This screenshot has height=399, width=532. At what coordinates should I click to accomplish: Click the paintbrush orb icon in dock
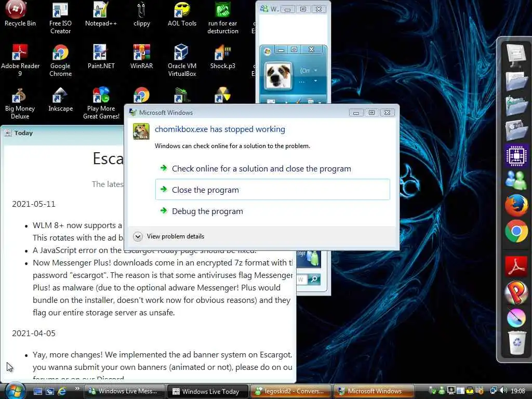click(516, 318)
